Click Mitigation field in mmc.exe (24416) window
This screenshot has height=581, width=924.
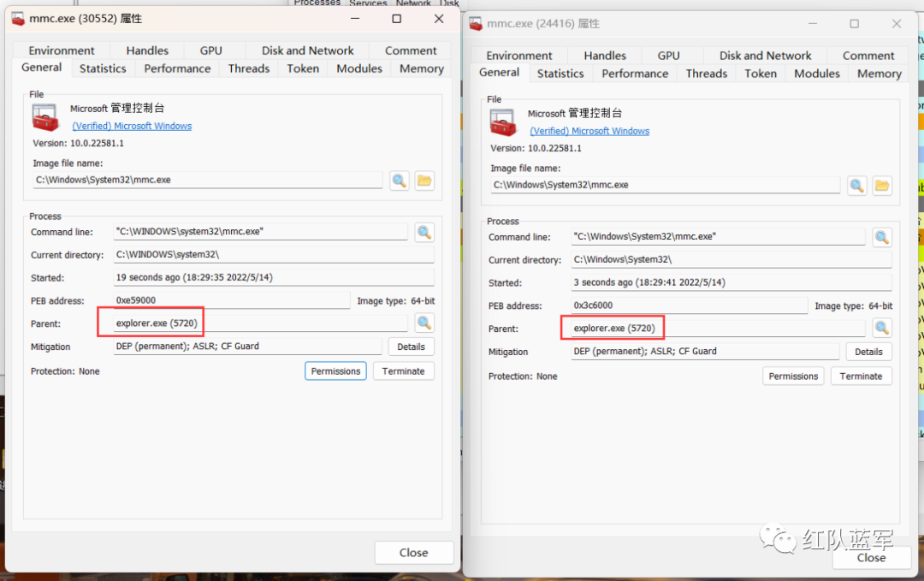click(x=705, y=351)
